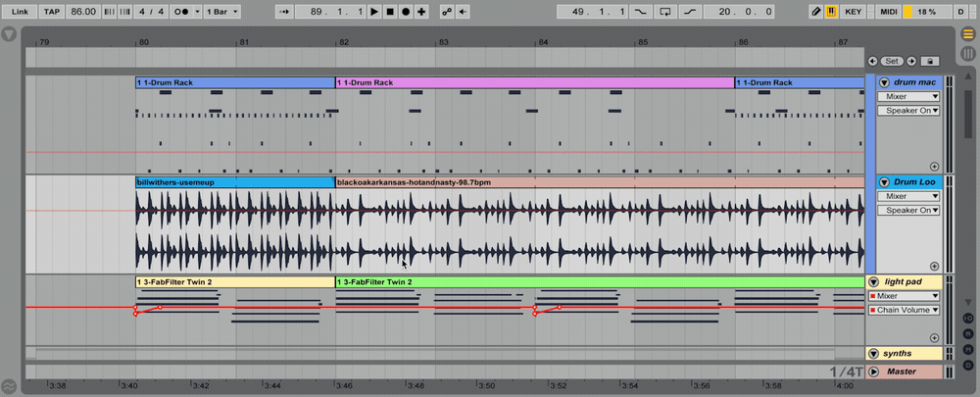This screenshot has width=980, height=397.
Task: Click the Set locator button
Action: 892,62
